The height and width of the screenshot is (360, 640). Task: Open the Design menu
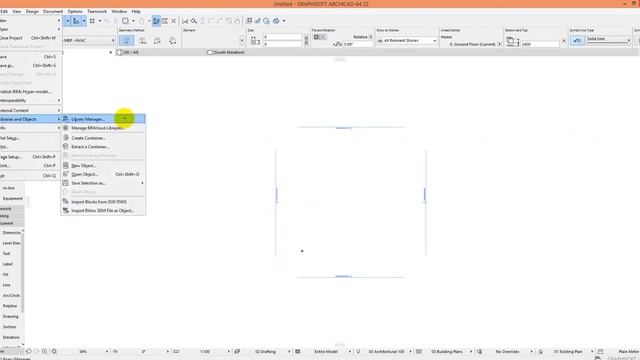32,11
